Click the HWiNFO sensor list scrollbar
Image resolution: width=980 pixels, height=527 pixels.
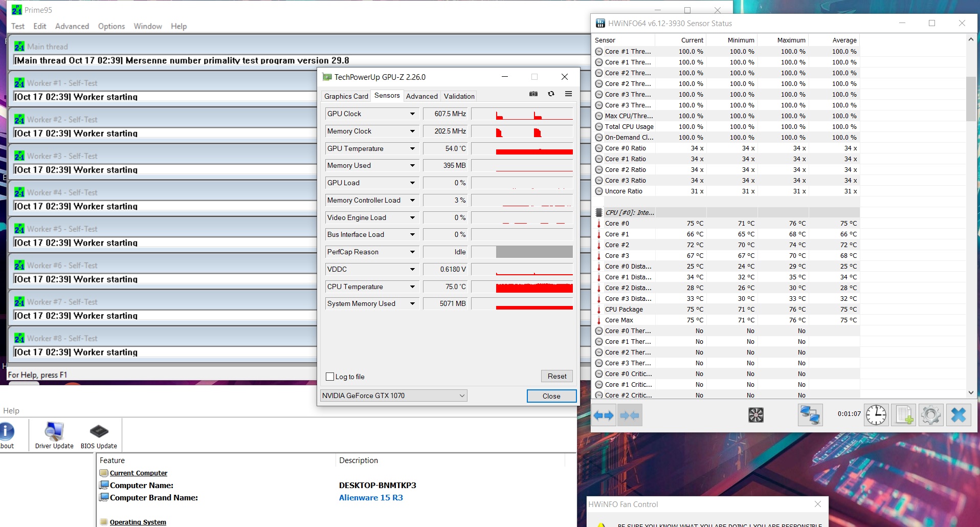point(971,99)
